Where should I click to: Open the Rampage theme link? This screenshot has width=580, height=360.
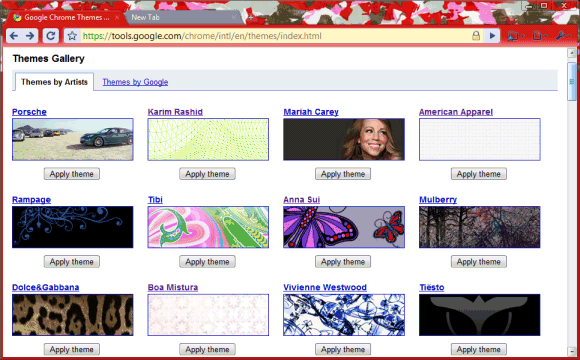[x=31, y=199]
